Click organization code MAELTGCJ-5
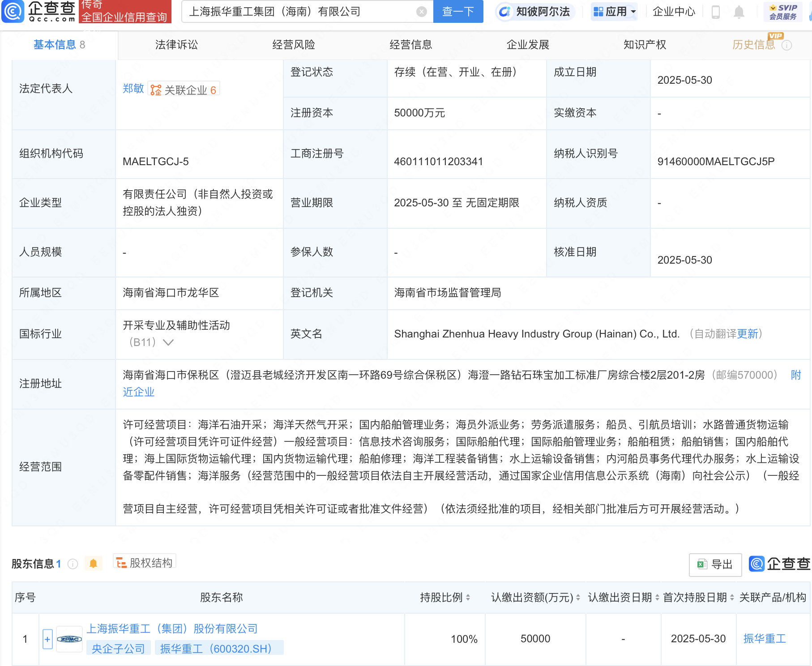Viewport: 812px width, 666px height. [x=156, y=162]
